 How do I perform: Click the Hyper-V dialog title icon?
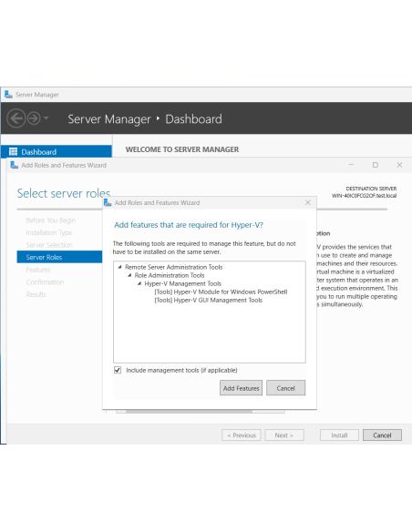(x=108, y=202)
